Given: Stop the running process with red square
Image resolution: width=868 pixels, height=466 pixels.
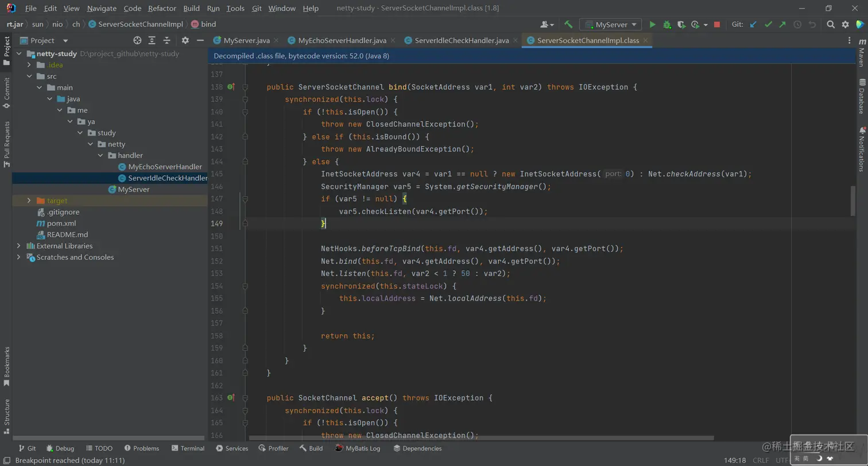Looking at the screenshot, I should click(x=716, y=25).
